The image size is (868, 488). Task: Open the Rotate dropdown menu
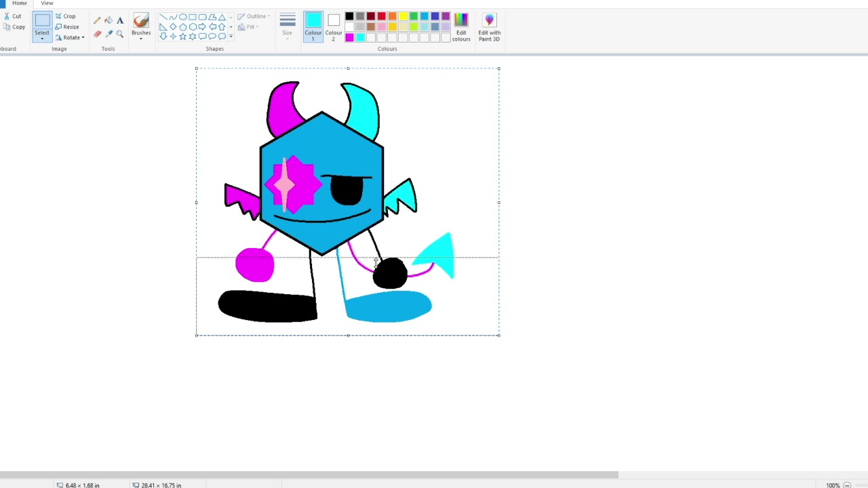[69, 37]
